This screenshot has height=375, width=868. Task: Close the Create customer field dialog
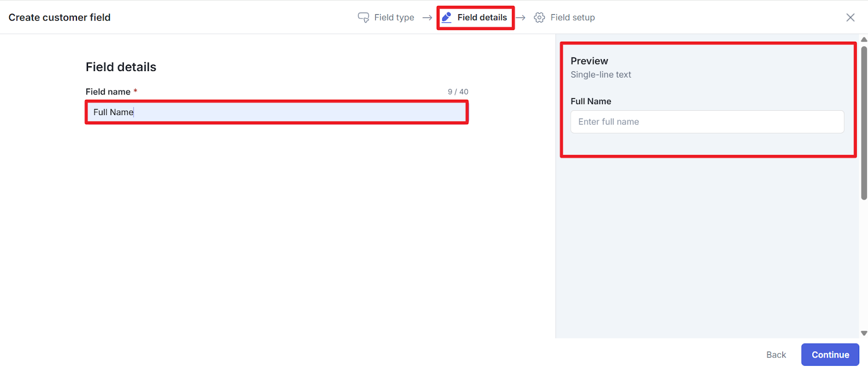click(850, 17)
